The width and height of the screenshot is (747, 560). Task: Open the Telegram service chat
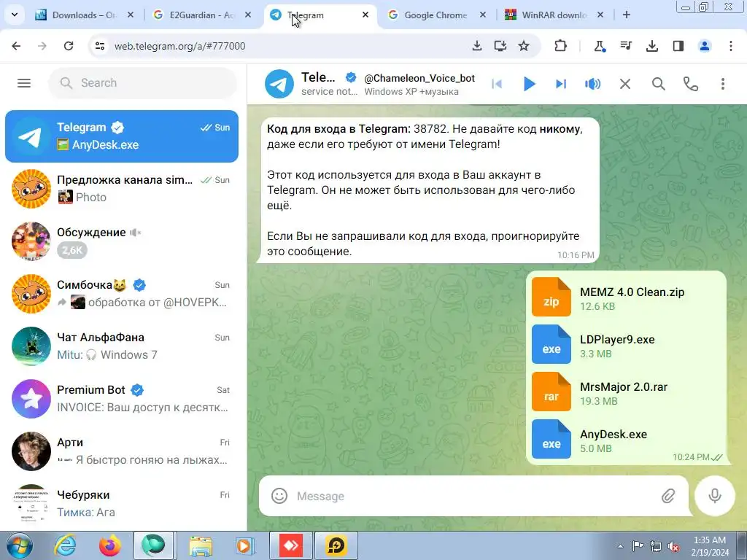[x=122, y=136]
